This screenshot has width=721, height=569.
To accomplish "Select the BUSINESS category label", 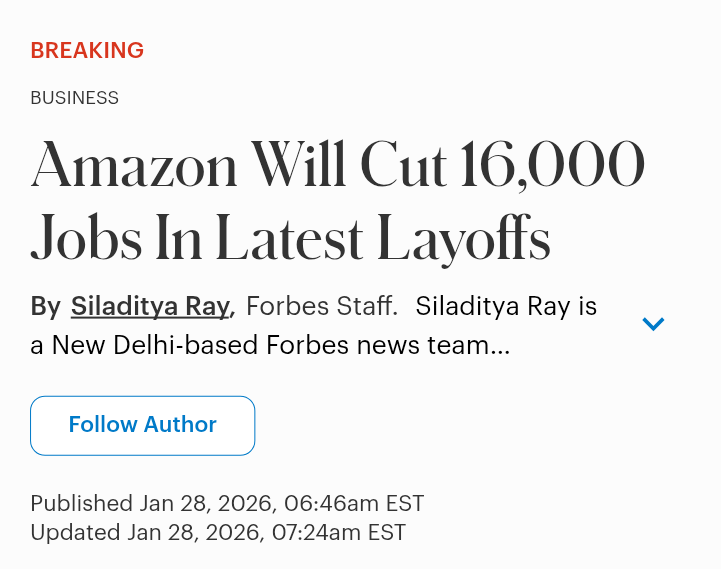I will pyautogui.click(x=75, y=98).
